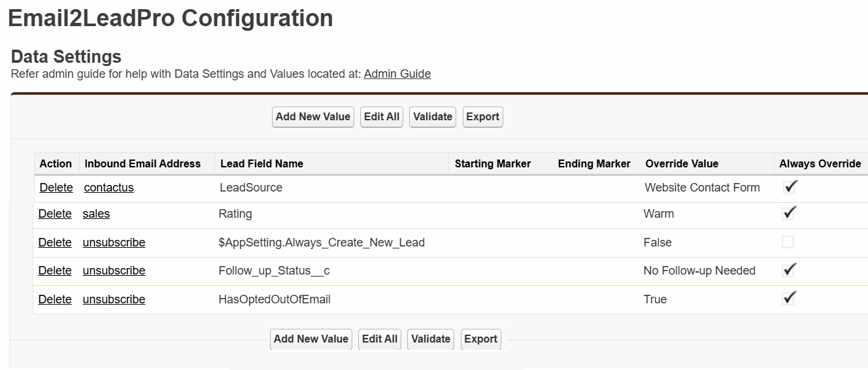Click the top Add New Value button
Screen dimensions: 868x370
point(312,117)
